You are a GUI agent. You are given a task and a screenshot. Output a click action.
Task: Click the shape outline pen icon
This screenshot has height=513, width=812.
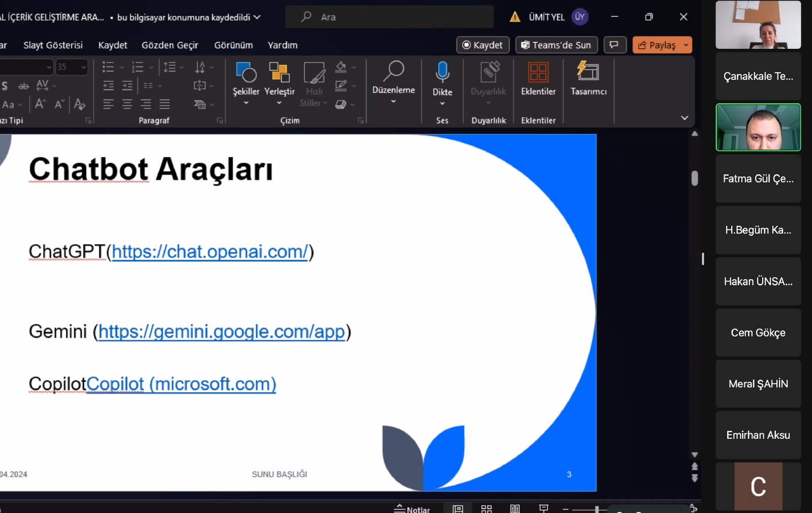[x=341, y=85]
